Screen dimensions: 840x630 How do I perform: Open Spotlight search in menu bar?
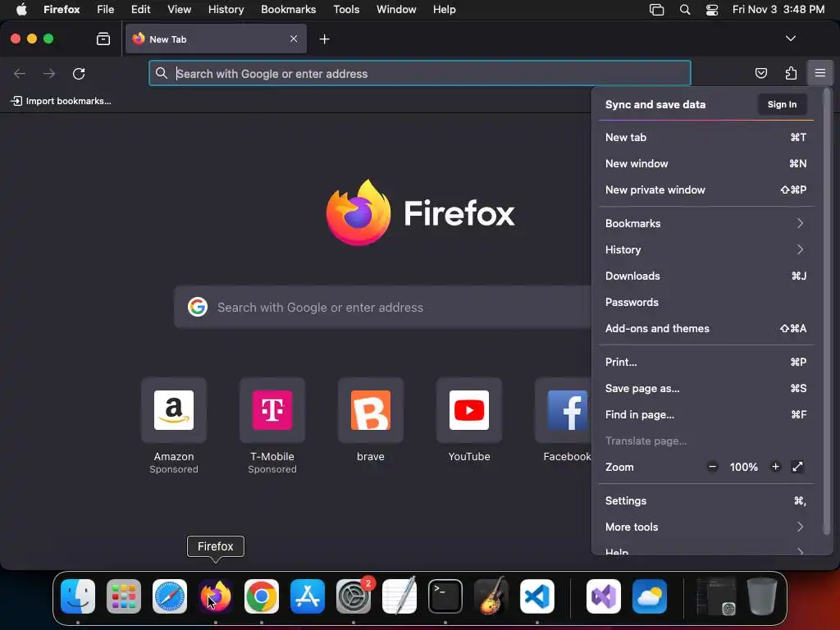click(x=685, y=10)
